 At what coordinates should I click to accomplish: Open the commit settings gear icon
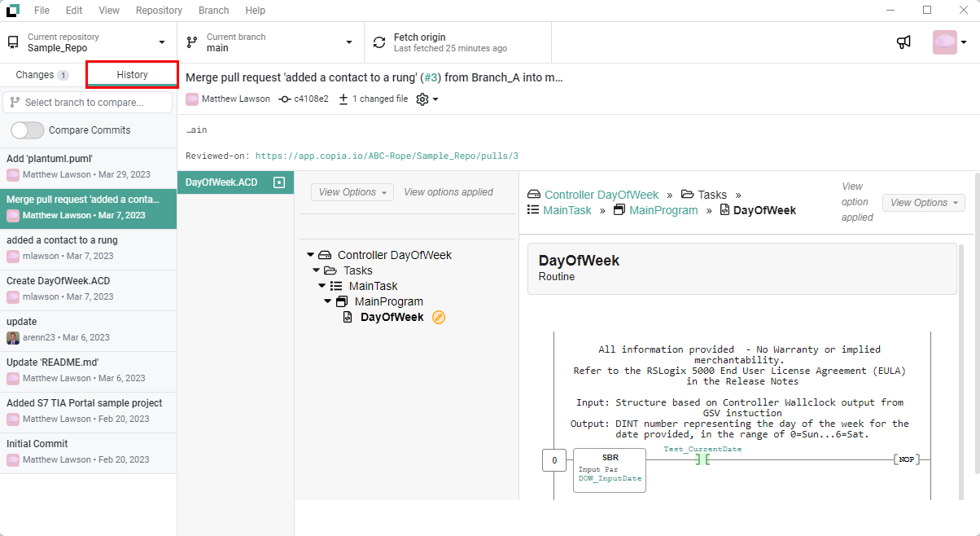(422, 99)
